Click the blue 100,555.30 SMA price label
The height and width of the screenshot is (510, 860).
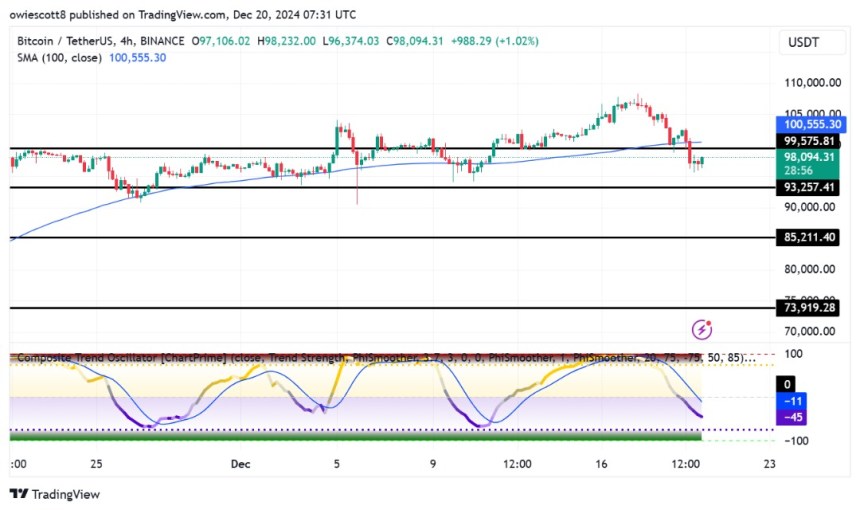(x=812, y=122)
